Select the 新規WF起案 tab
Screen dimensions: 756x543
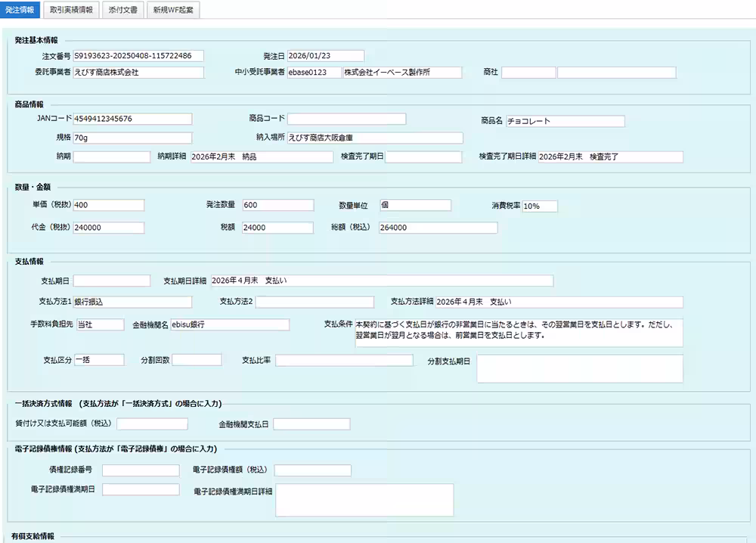[x=172, y=11]
